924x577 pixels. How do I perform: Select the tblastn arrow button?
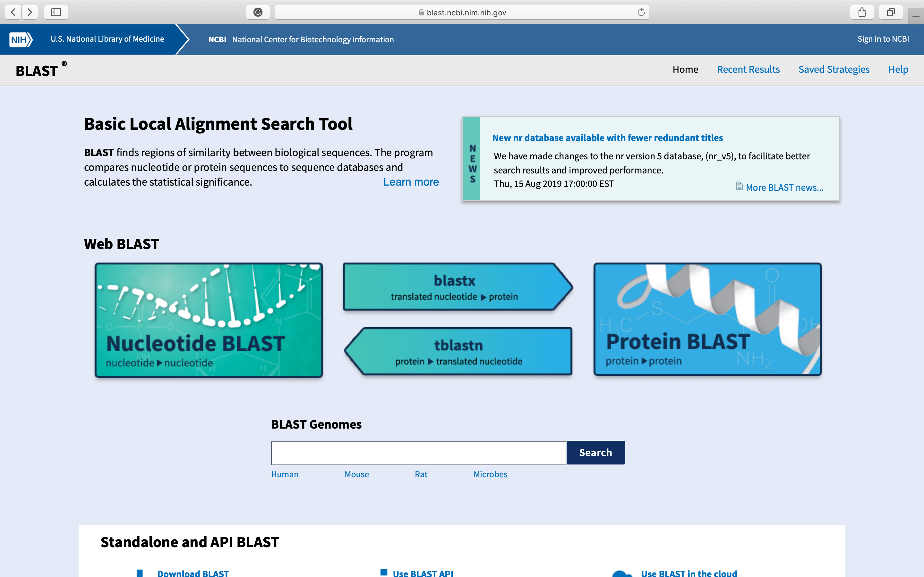[x=458, y=351]
